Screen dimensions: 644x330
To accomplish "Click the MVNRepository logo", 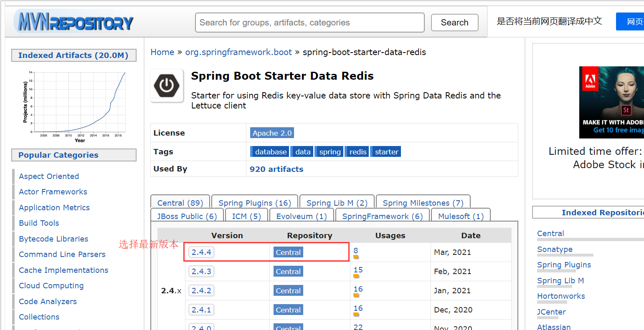I will pyautogui.click(x=74, y=21).
